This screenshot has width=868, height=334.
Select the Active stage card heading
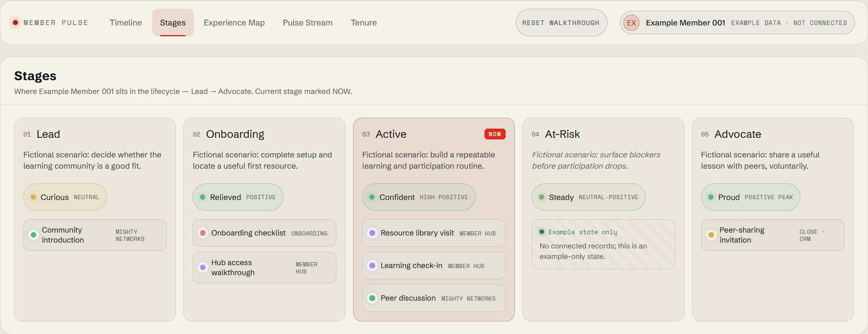click(x=391, y=134)
